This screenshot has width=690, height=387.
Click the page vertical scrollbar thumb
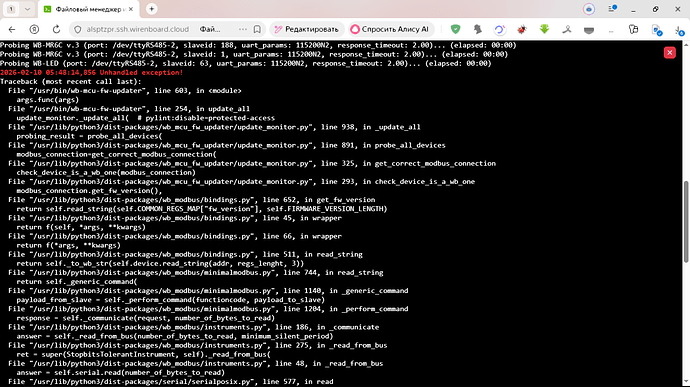pyautogui.click(x=686, y=222)
